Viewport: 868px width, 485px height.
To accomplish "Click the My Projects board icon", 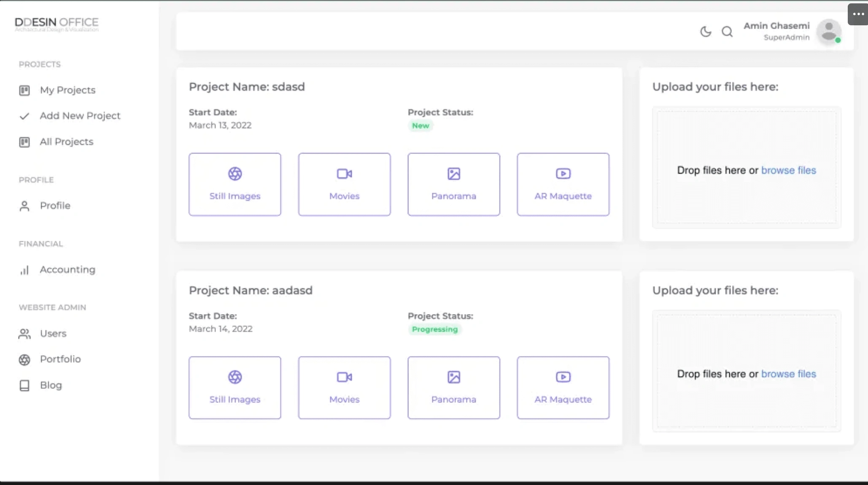I will [x=24, y=90].
